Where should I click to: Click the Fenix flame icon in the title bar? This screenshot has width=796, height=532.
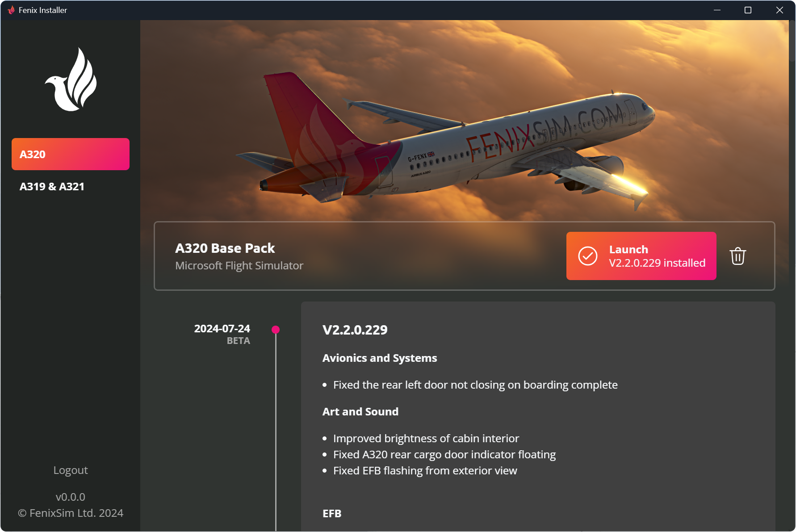[11, 9]
